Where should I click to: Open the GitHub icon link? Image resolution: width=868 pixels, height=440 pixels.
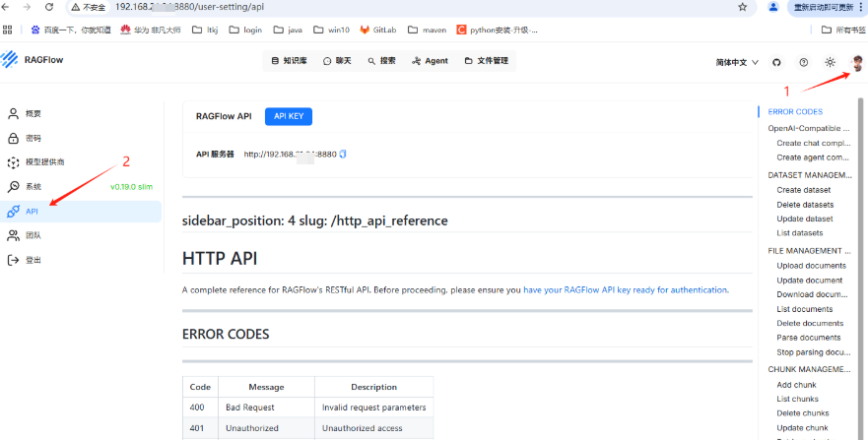(776, 62)
